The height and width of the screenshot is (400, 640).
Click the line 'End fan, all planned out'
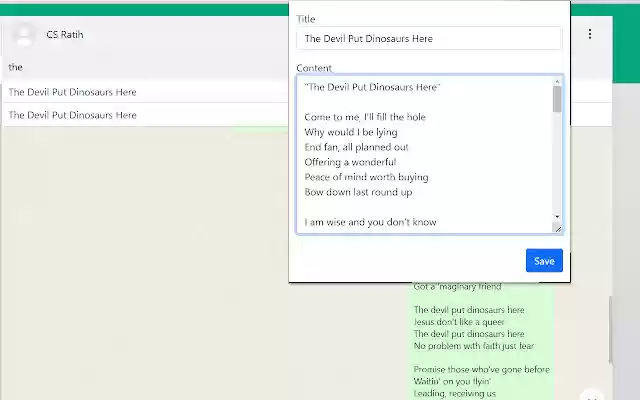click(356, 147)
